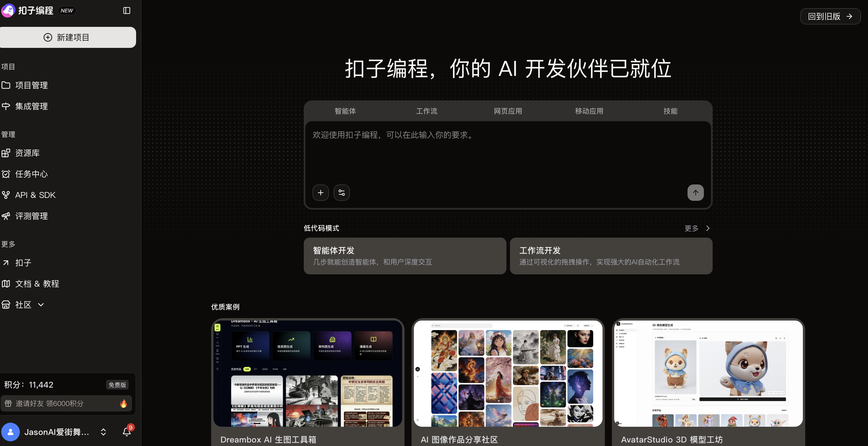Expand the 社区 submenu

pyautogui.click(x=40, y=304)
